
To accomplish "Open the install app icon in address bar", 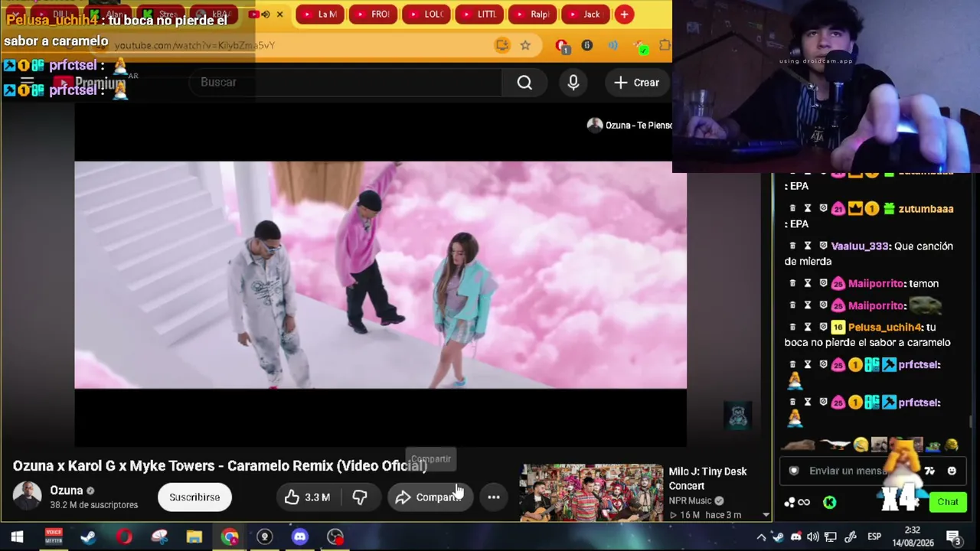I will [x=502, y=45].
